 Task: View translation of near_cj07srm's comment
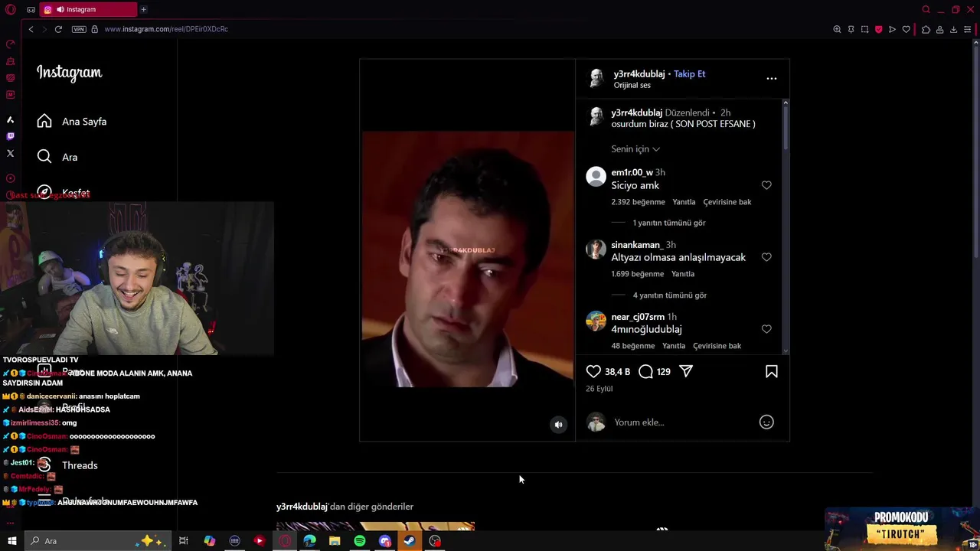pyautogui.click(x=717, y=346)
